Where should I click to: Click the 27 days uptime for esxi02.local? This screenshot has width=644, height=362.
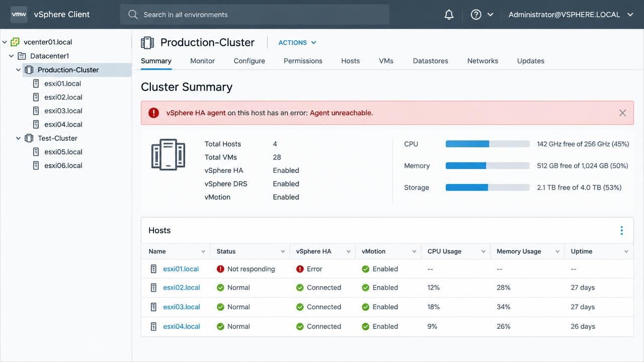tap(583, 288)
